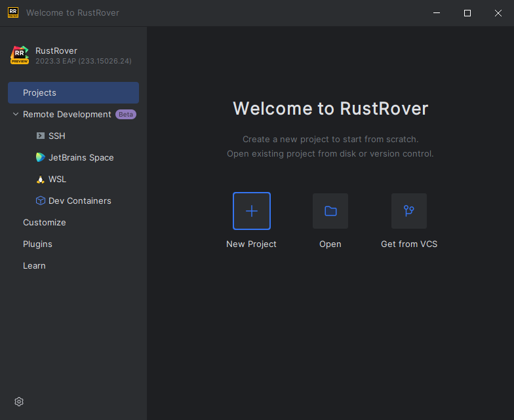Click the Get from VCS branch icon
This screenshot has width=514, height=420.
click(x=409, y=211)
